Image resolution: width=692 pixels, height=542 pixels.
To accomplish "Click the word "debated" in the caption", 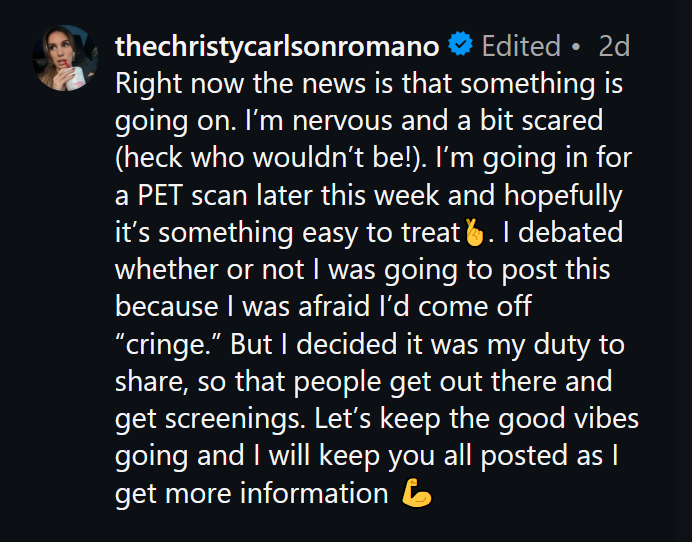I will coord(580,232).
